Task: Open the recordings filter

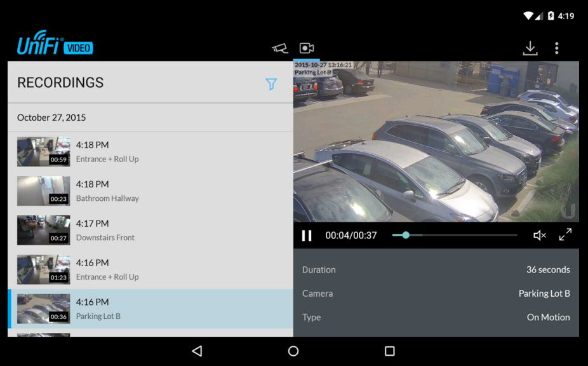Action: 271,84
